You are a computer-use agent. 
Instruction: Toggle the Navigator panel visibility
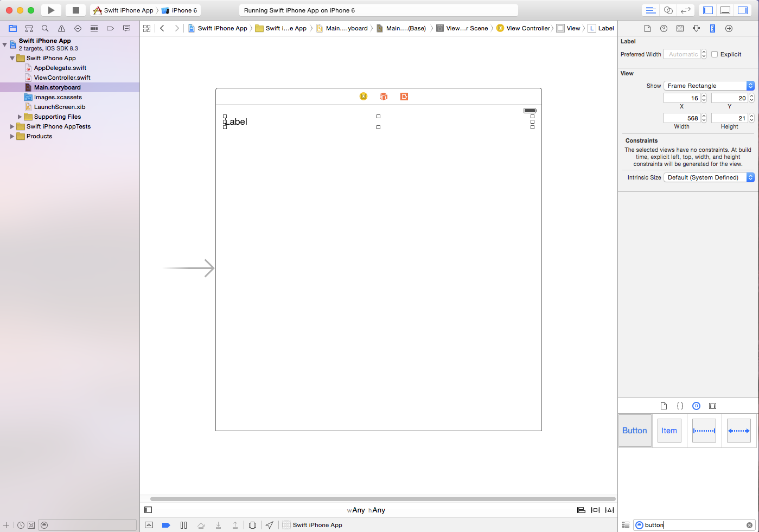coord(708,10)
